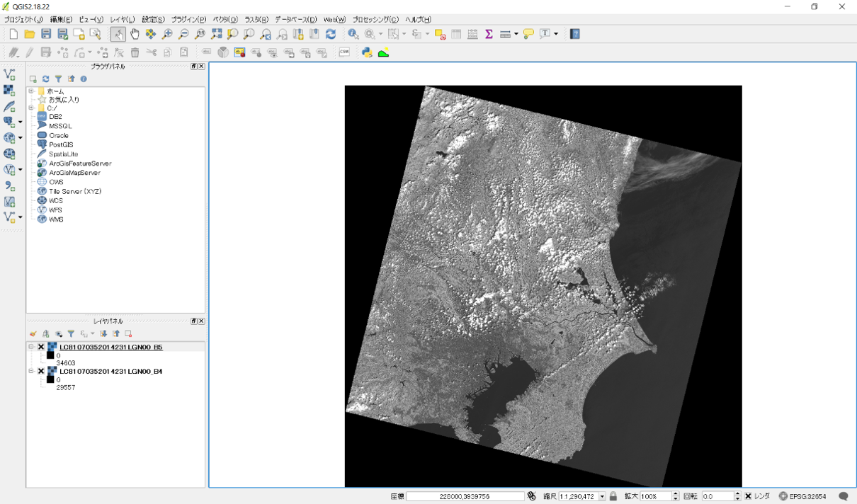Remove selected layer icon in layers panel
Image resolution: width=857 pixels, height=504 pixels.
128,333
